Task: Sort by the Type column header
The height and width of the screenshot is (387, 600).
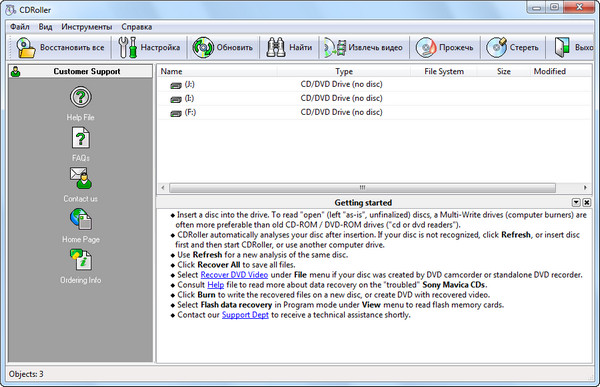Action: click(344, 72)
